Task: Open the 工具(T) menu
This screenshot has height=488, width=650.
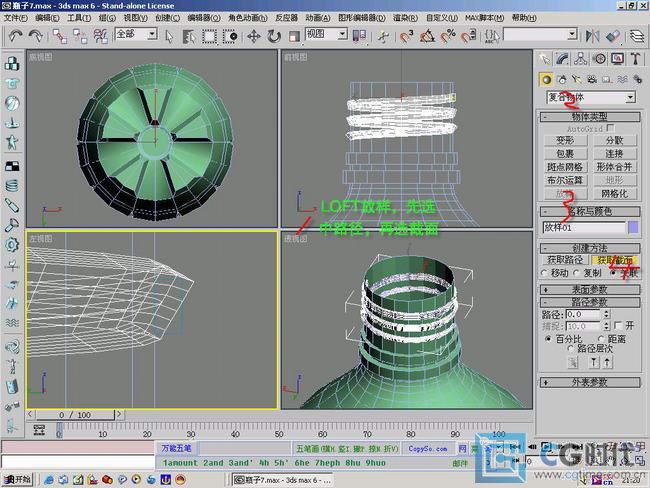Action: (79, 18)
